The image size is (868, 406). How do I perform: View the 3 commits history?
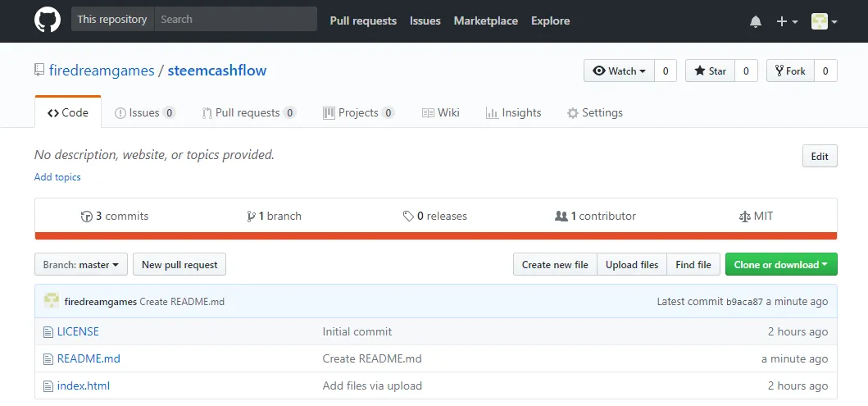(x=115, y=216)
